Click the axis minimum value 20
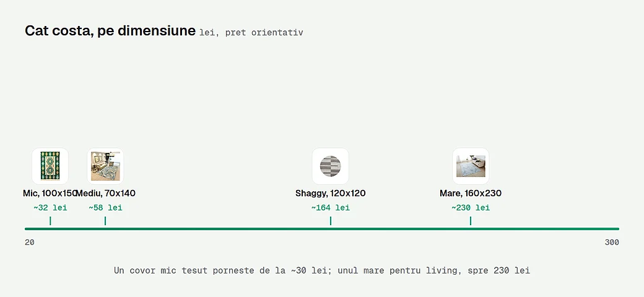Image resolution: width=644 pixels, height=297 pixels. coord(30,243)
